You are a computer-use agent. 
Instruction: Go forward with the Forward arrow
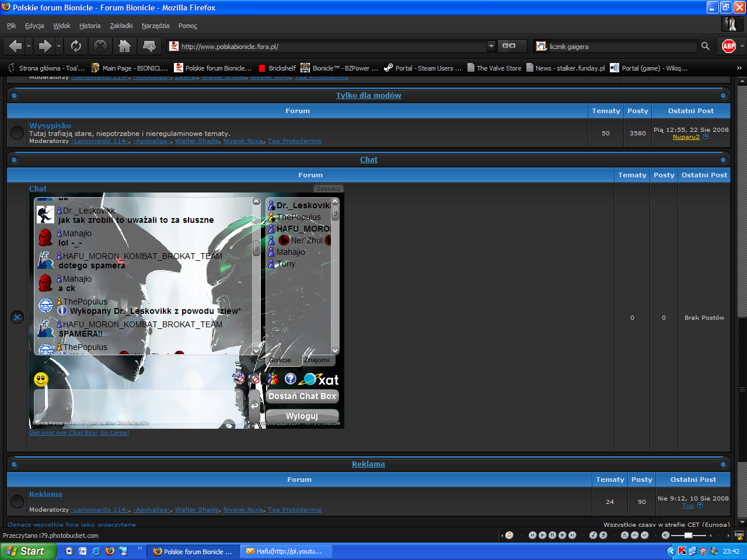click(x=45, y=46)
